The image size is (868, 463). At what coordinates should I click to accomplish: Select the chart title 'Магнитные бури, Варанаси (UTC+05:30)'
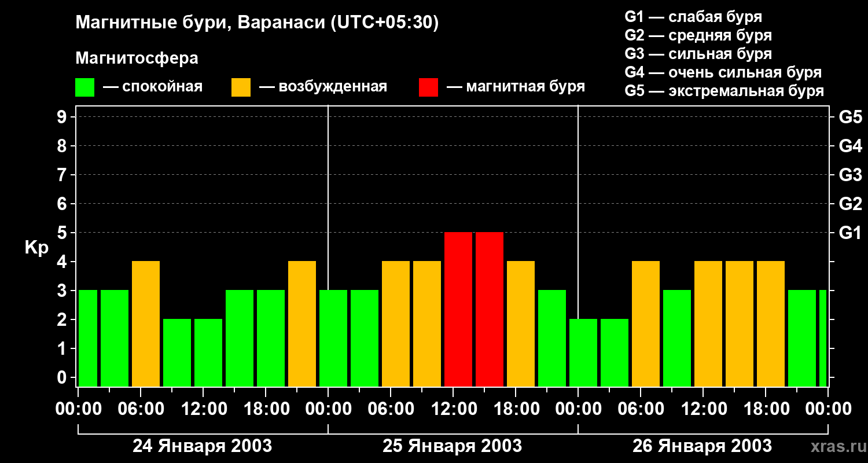click(x=258, y=23)
